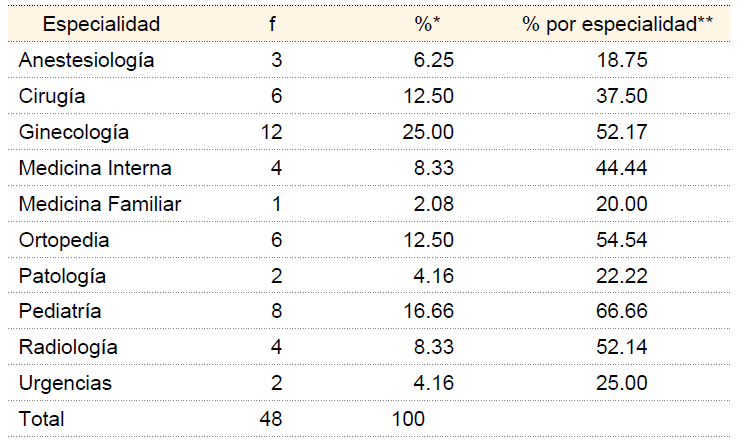Select the 'f' frequency column header
This screenshot has width=744, height=448.
pyautogui.click(x=273, y=24)
